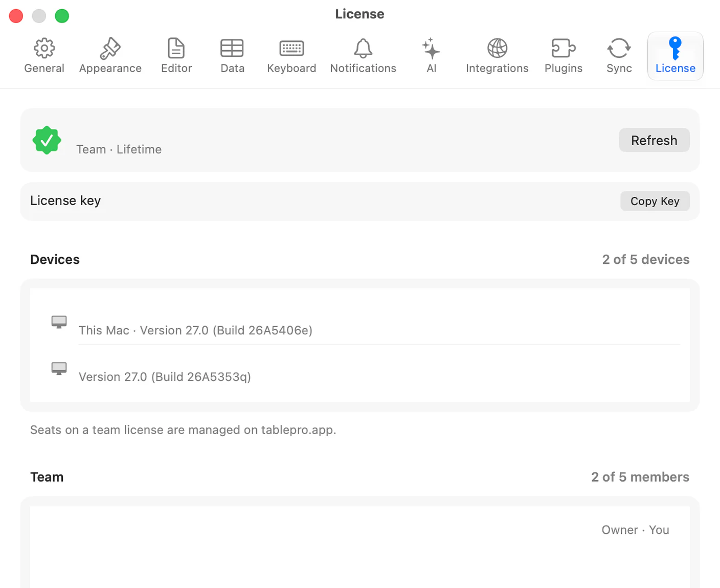Open the Data settings tab
The height and width of the screenshot is (588, 720).
[232, 56]
